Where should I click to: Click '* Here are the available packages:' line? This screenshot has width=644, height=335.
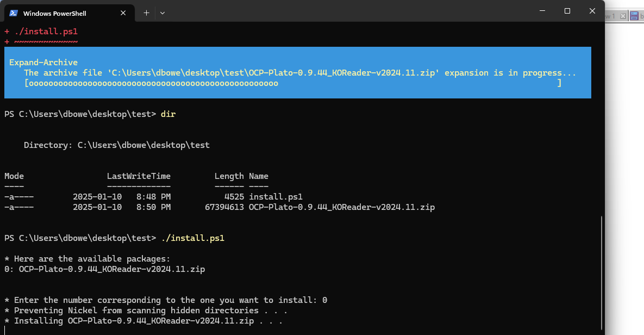point(87,258)
